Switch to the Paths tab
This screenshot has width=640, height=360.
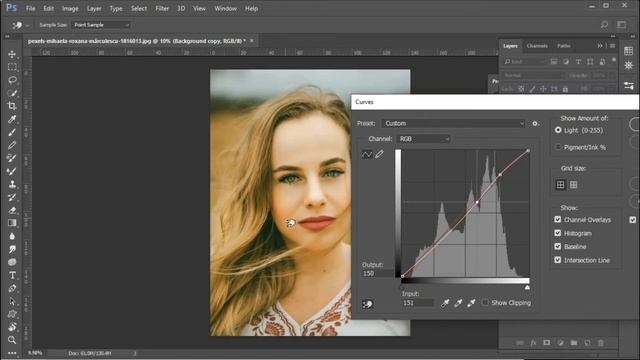tap(564, 46)
